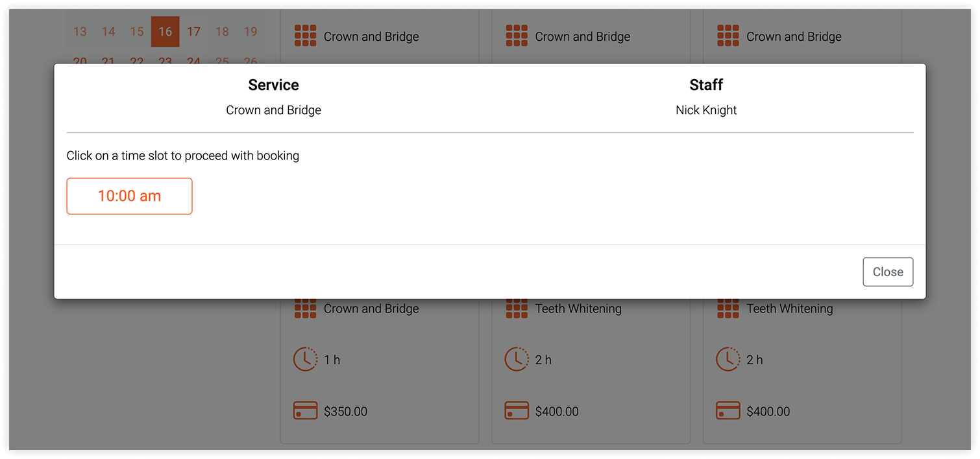Click the payment icon in the rightmost Teeth Whitening card

pos(728,411)
